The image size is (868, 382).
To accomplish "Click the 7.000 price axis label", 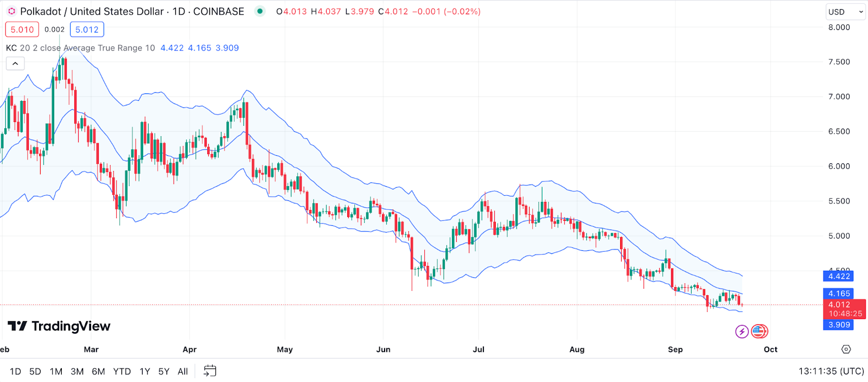I will coord(839,97).
